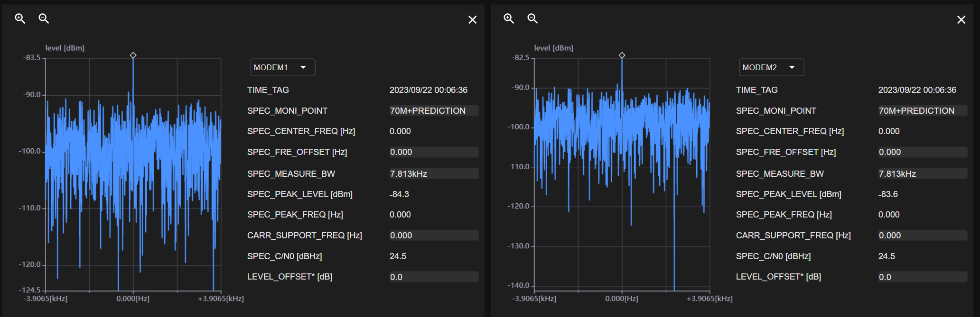Edit SPEC_MONI_POINT field in MODEM1 panel
This screenshot has height=317, width=980.
point(434,110)
